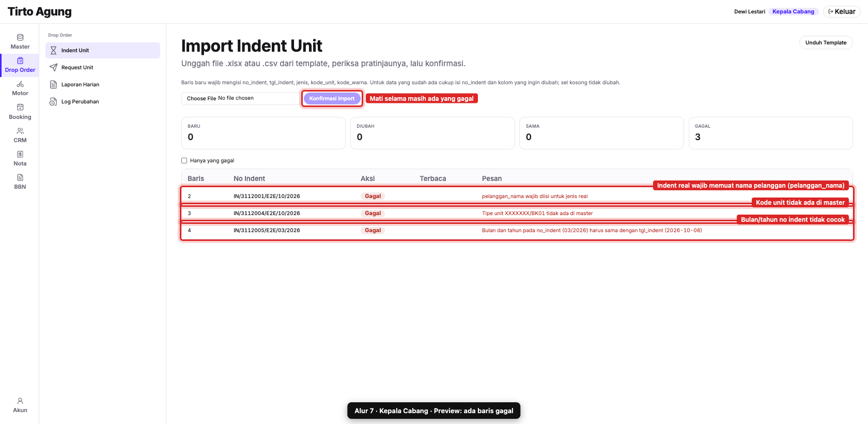Viewport: 868px width, 424px height.
Task: Click message 'pelanggan_nama wajib diisi untuk jenis real'
Action: tap(535, 196)
